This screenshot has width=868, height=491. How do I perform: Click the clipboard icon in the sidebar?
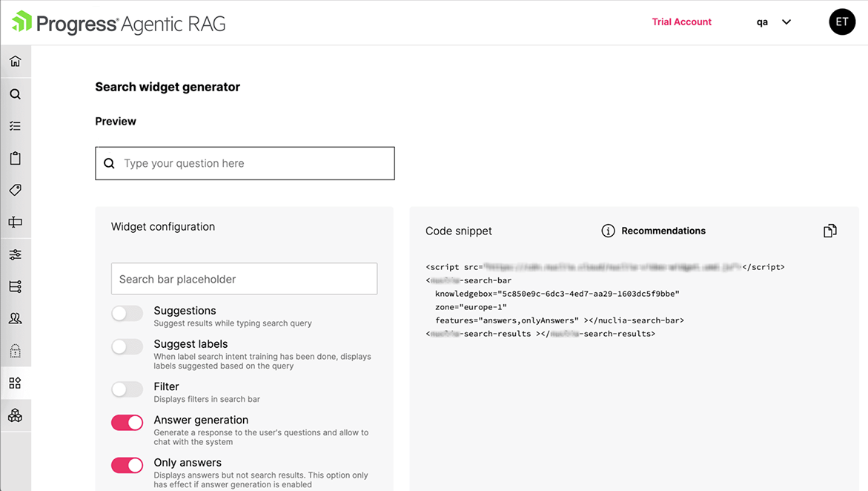tap(16, 157)
